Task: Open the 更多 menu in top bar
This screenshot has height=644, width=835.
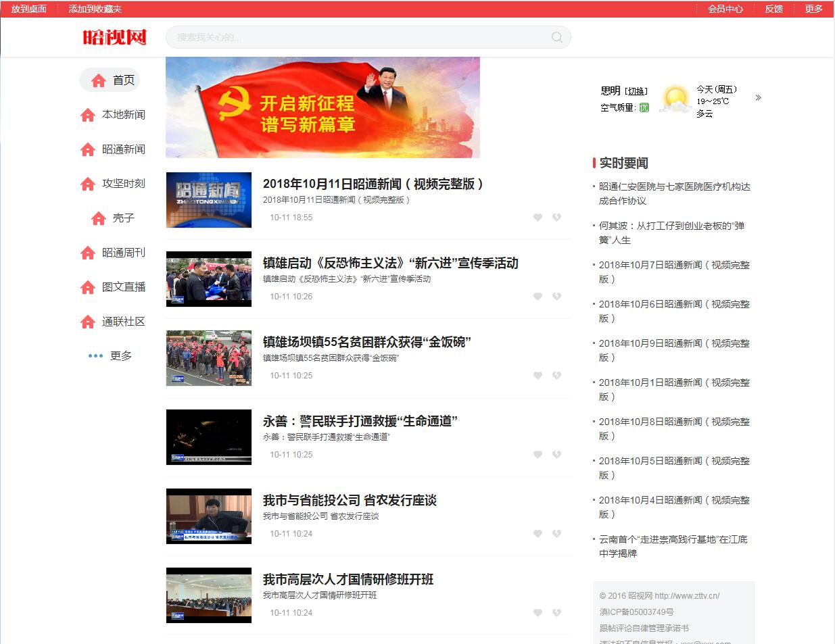Action: pyautogui.click(x=813, y=9)
